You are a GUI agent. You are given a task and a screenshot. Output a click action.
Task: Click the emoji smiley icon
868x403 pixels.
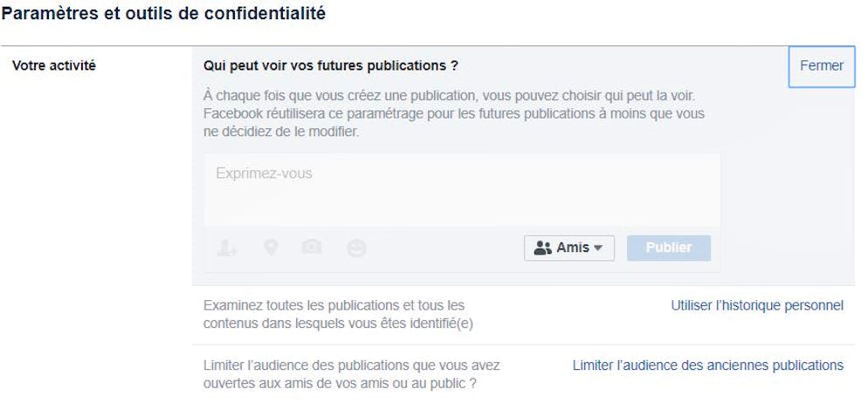pos(356,249)
